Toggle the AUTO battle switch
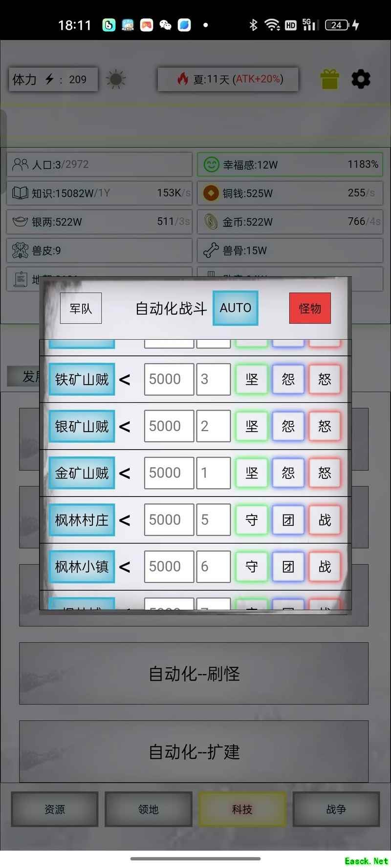This screenshot has width=391, height=868. (x=235, y=308)
